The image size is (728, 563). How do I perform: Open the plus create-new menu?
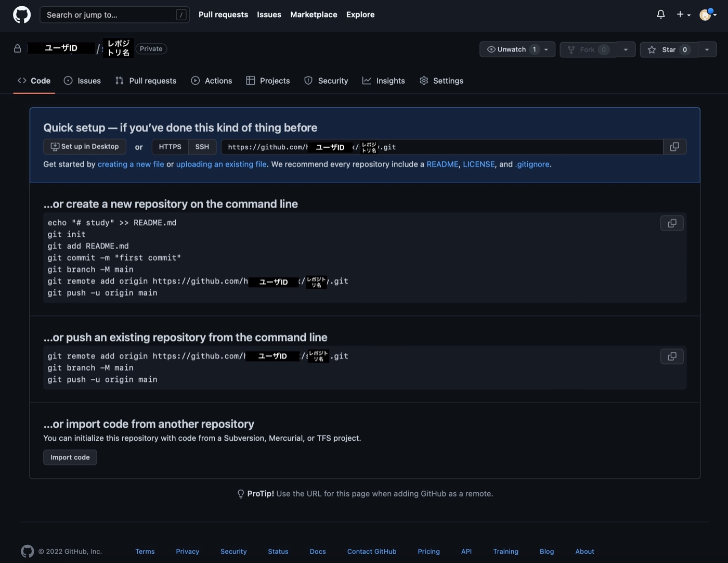click(683, 15)
